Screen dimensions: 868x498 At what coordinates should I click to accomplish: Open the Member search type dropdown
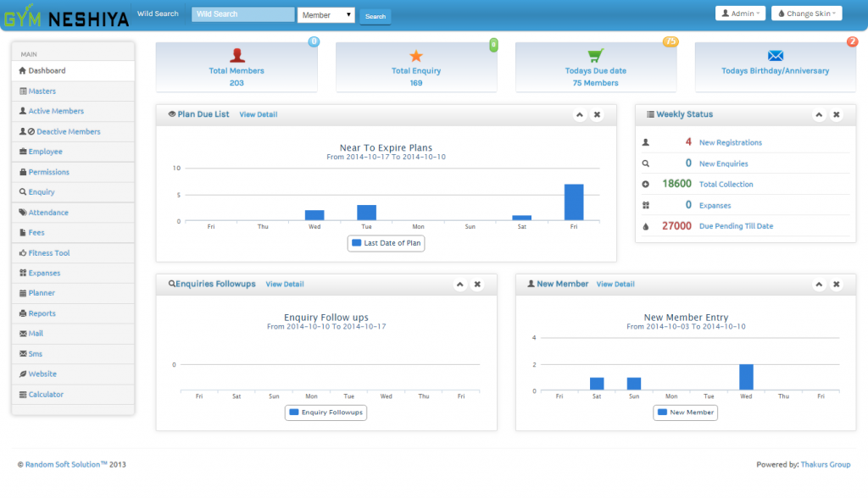(326, 15)
